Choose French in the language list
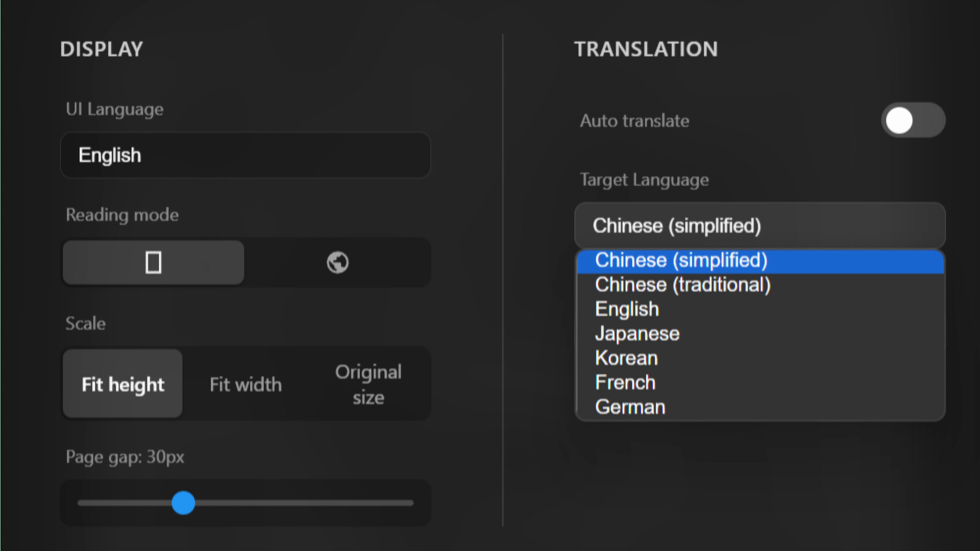The width and height of the screenshot is (980, 551). 625,383
